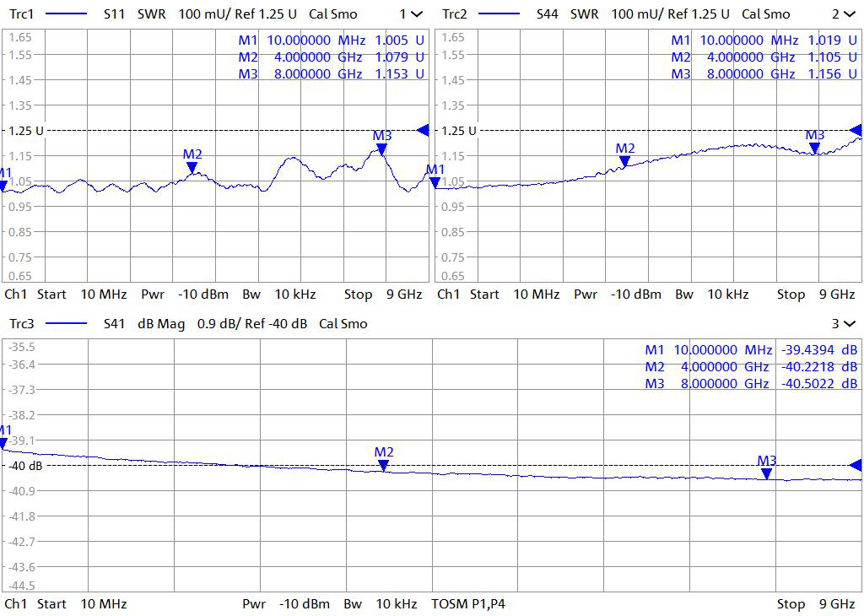Click Stop 9 GHz in the S41 diagram
This screenshot has height=616, width=864.
[816, 604]
